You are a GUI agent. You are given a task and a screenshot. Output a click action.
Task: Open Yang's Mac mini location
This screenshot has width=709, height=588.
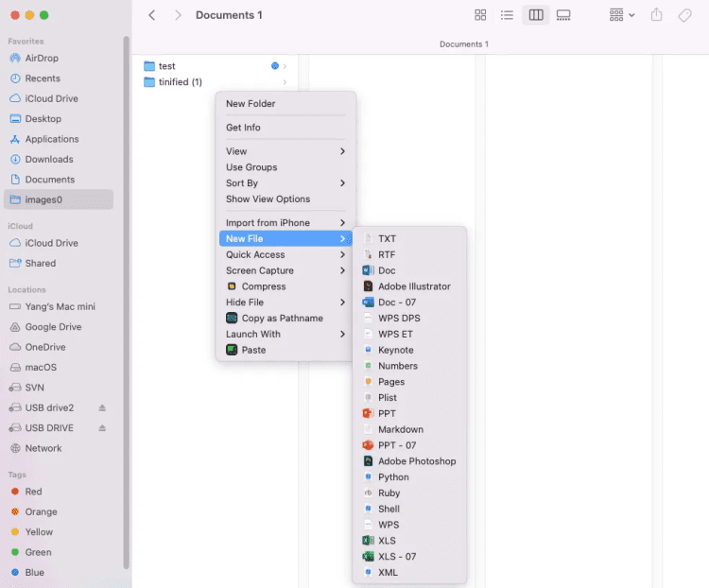59,306
